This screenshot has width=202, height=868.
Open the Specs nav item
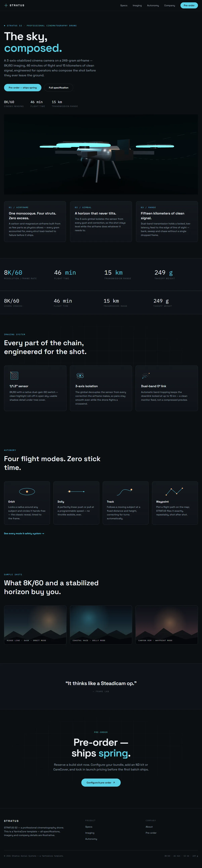[x=124, y=5]
